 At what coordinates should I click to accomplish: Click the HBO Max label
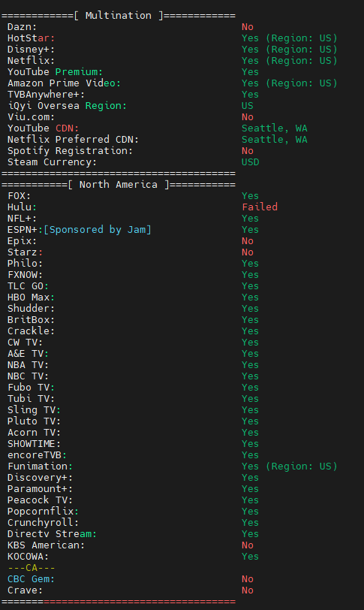(x=31, y=297)
